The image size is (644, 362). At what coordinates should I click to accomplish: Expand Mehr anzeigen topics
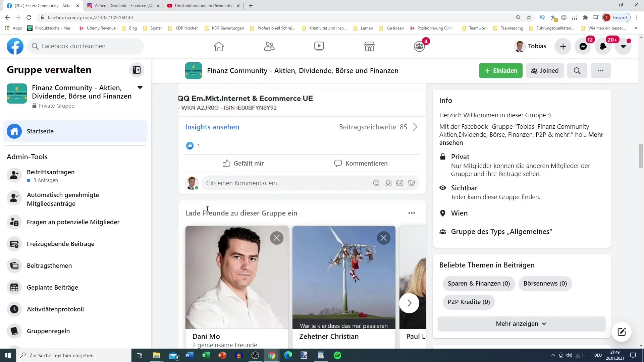pyautogui.click(x=522, y=323)
